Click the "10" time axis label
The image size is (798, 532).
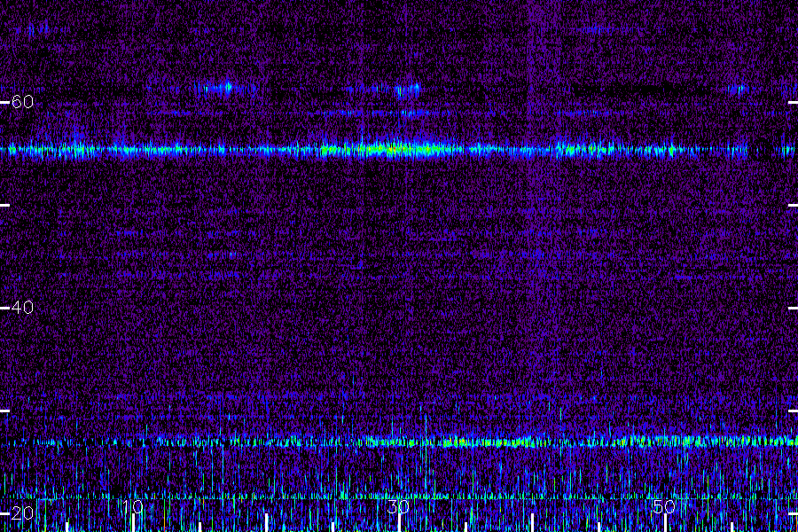(x=132, y=506)
